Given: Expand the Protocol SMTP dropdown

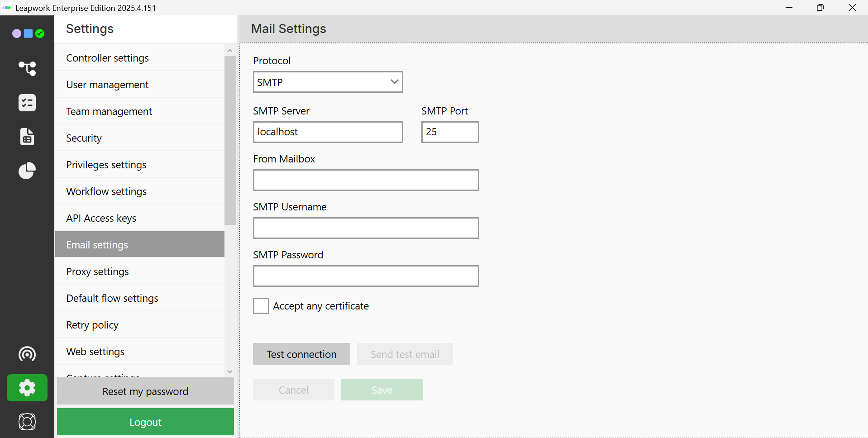Looking at the screenshot, I should (x=328, y=82).
